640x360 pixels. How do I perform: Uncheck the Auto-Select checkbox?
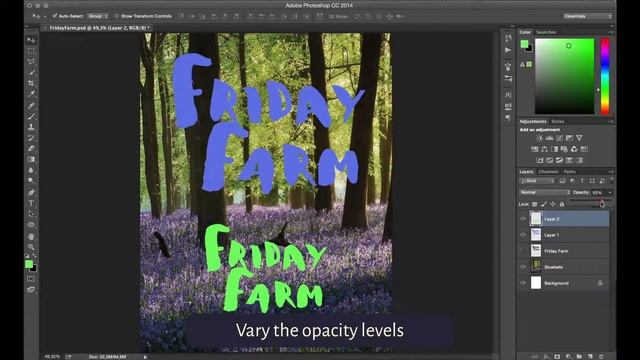coord(54,16)
